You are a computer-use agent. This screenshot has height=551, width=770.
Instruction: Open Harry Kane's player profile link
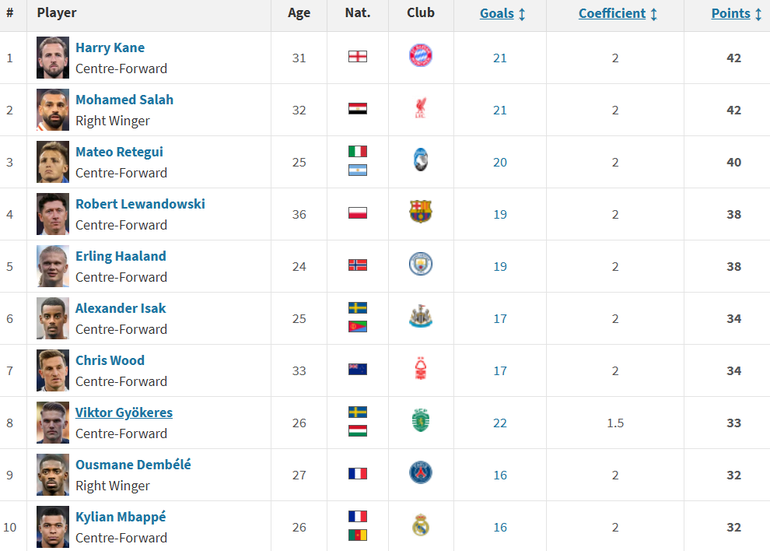pyautogui.click(x=110, y=48)
